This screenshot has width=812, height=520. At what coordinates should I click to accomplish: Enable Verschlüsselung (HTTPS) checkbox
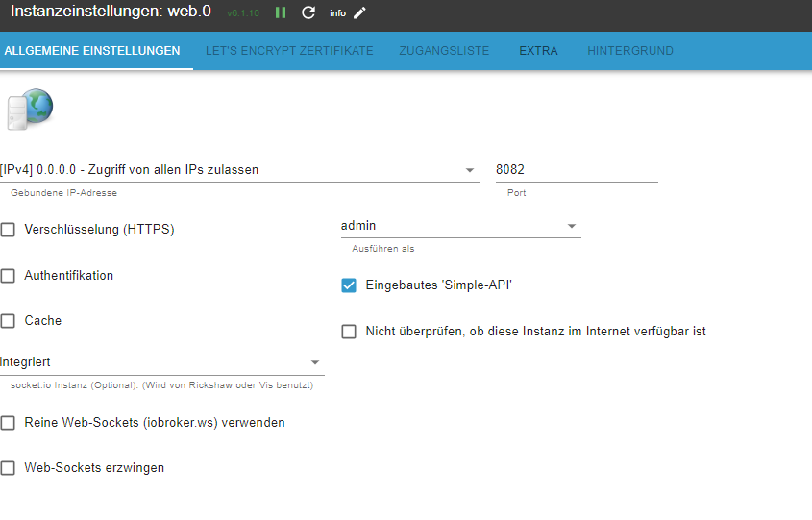click(x=8, y=230)
